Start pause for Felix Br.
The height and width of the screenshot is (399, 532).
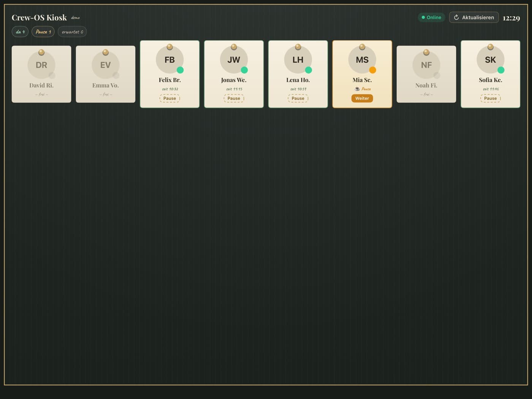[x=169, y=98]
